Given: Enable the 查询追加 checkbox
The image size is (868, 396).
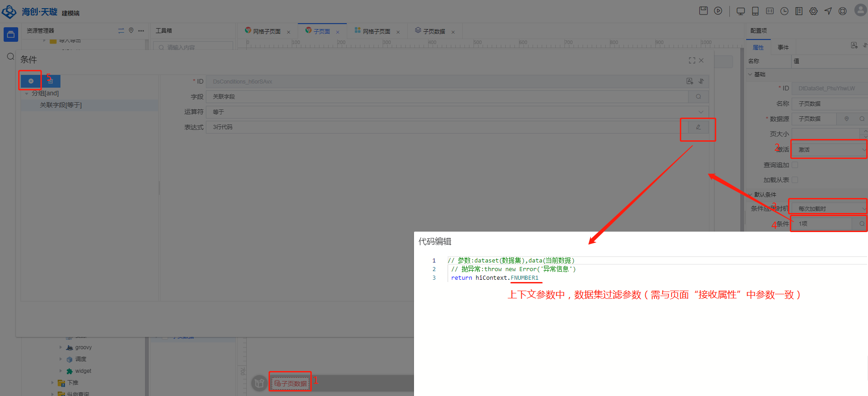Looking at the screenshot, I should tap(795, 165).
